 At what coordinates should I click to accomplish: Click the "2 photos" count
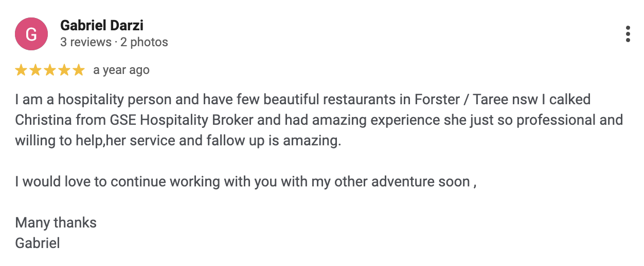tap(144, 42)
